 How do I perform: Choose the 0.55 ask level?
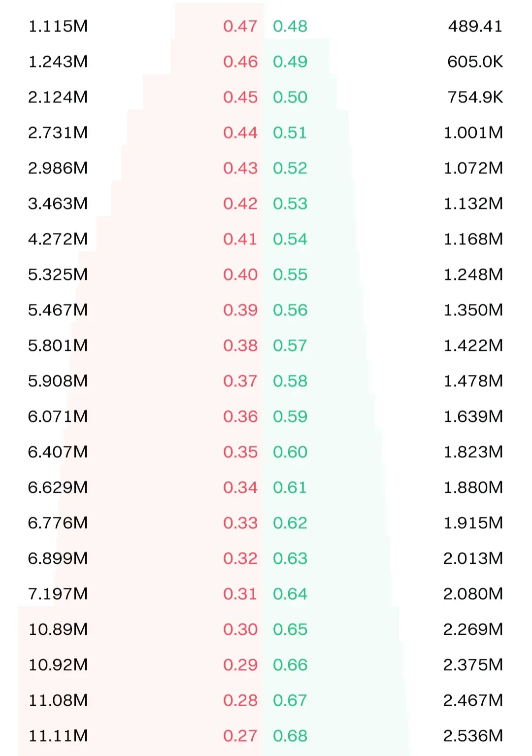pyautogui.click(x=290, y=275)
